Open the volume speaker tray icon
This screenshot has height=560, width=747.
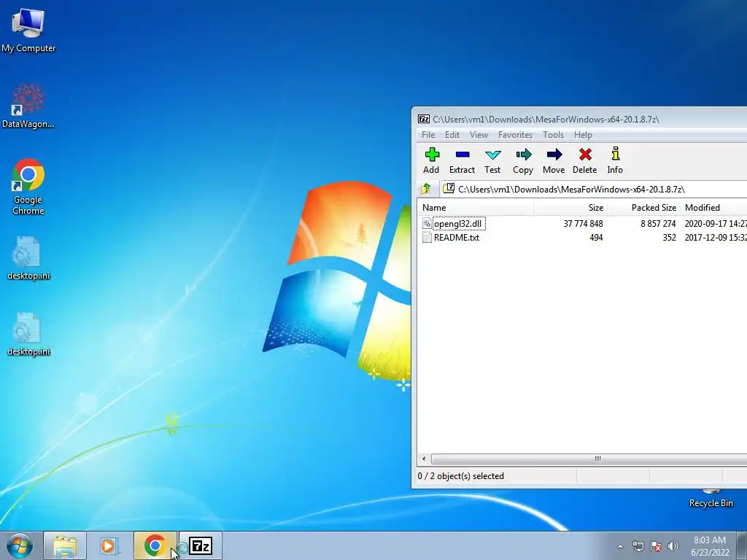[673, 546]
